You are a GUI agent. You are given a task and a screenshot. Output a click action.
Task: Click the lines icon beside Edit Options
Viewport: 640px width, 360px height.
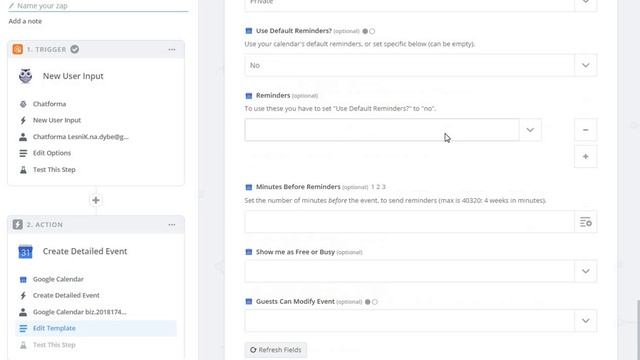(23, 153)
